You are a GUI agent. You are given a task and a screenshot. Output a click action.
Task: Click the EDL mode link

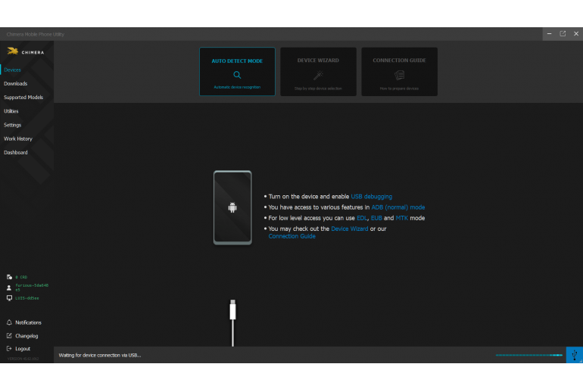[x=361, y=218]
